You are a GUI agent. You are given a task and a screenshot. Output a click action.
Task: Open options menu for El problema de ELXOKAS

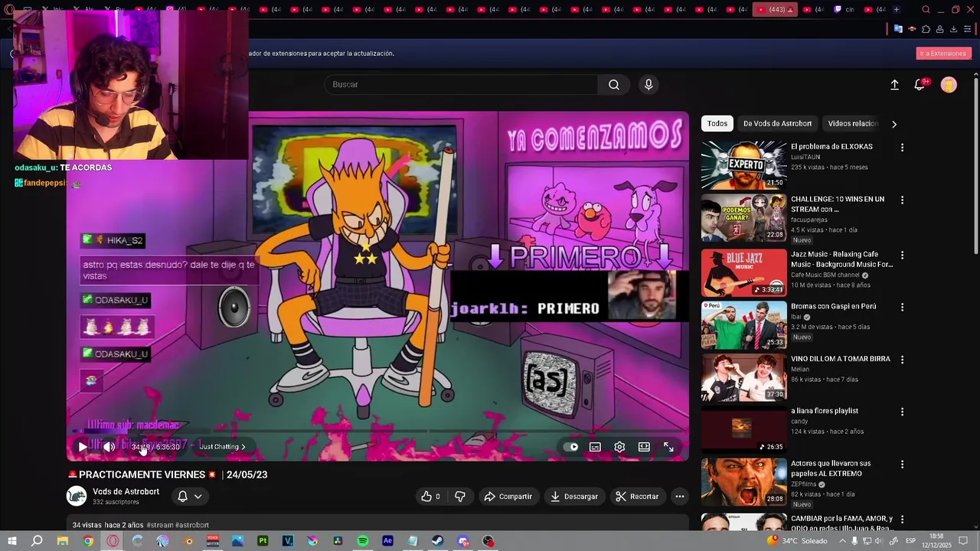pyautogui.click(x=902, y=148)
